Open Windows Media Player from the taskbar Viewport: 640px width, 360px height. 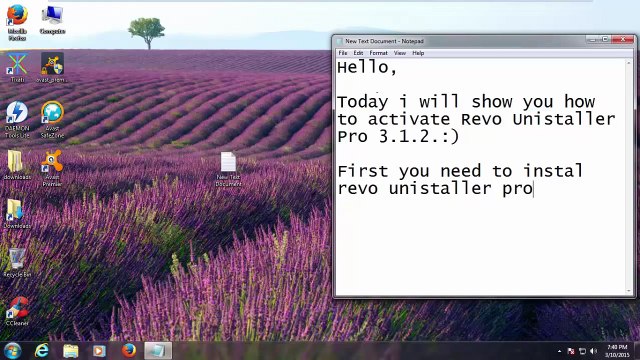click(99, 351)
